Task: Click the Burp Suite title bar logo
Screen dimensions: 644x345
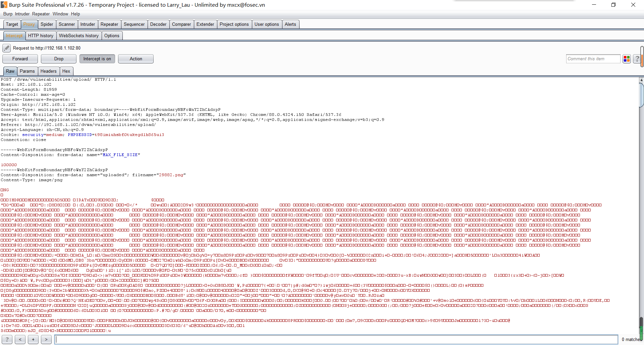Action: [4, 5]
